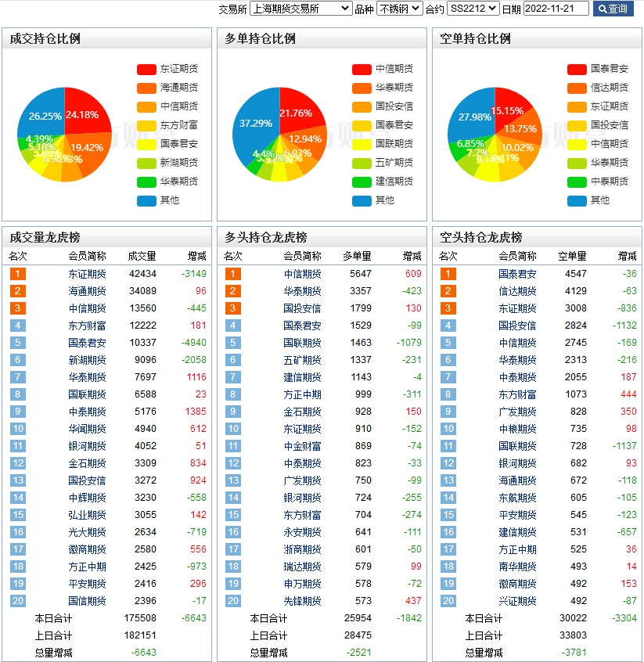
Task: Open the 交易所 exchange dropdown
Action: 301,9
